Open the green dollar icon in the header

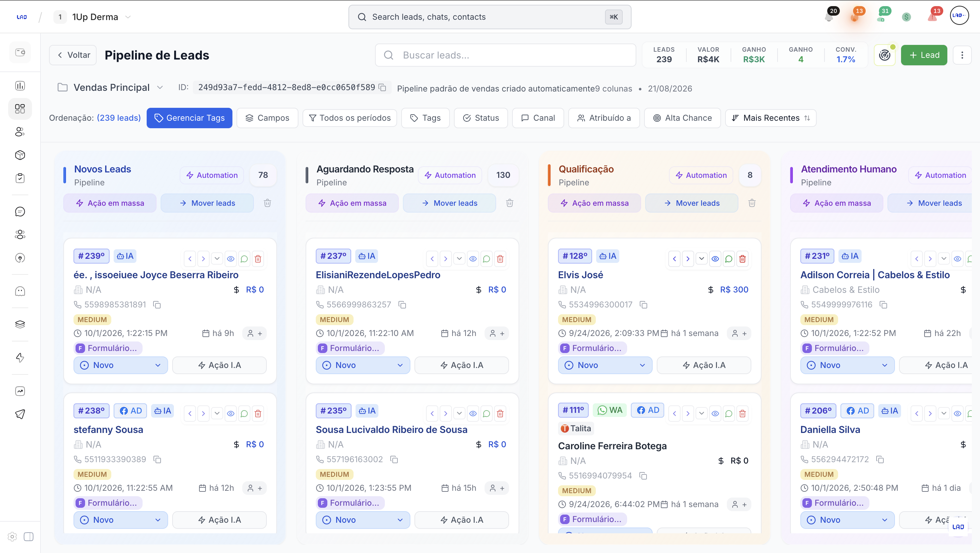tap(906, 17)
